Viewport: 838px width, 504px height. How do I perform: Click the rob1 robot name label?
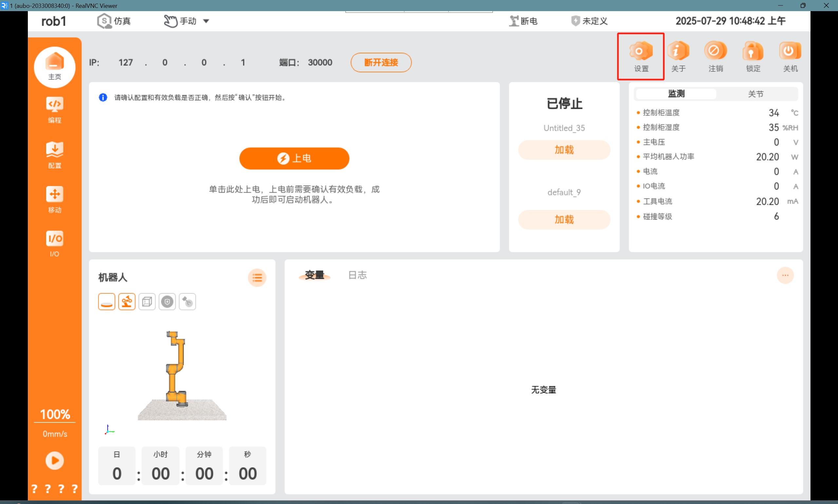(x=54, y=21)
